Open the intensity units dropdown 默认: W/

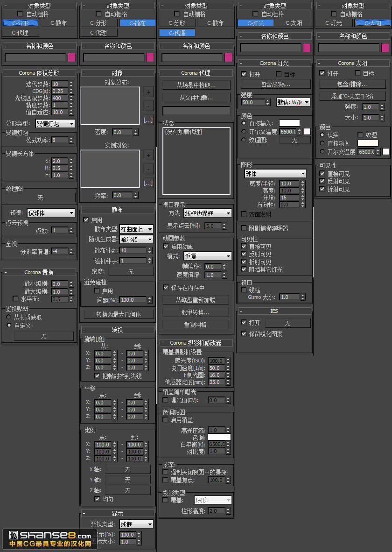pyautogui.click(x=293, y=102)
